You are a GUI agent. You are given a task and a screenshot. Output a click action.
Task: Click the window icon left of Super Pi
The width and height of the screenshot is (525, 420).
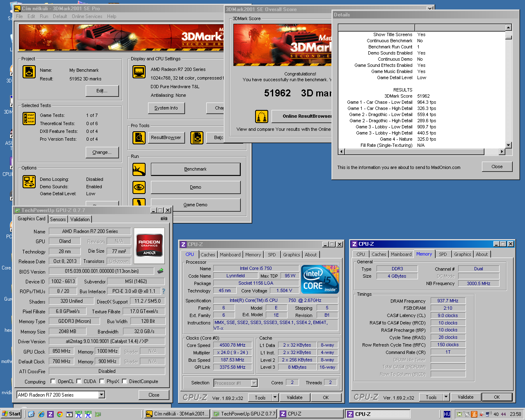coord(69,414)
